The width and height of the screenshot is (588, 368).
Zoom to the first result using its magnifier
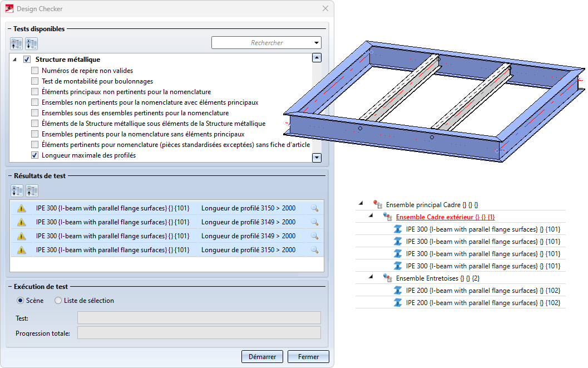[x=315, y=208]
